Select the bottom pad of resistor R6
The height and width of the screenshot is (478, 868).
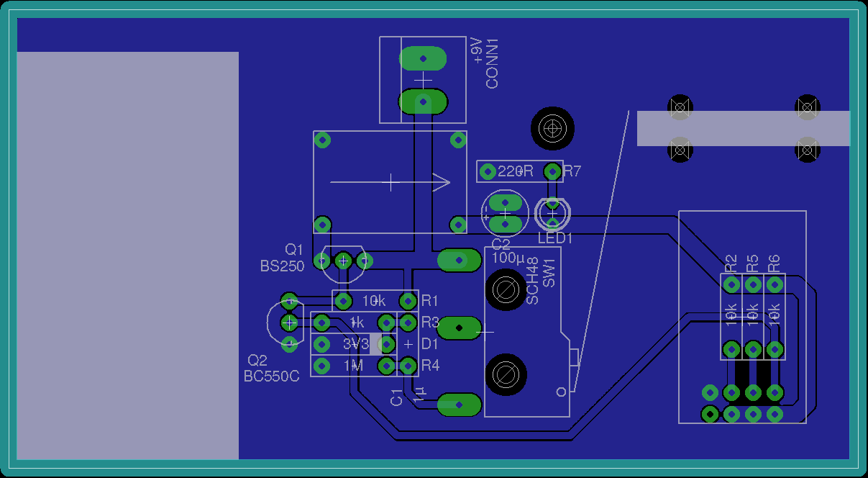tap(775, 350)
